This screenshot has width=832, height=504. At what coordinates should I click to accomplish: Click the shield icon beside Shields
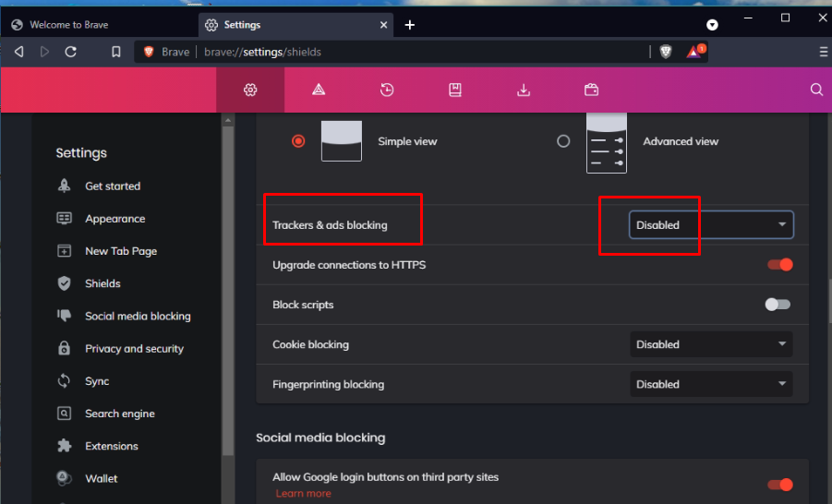[65, 283]
